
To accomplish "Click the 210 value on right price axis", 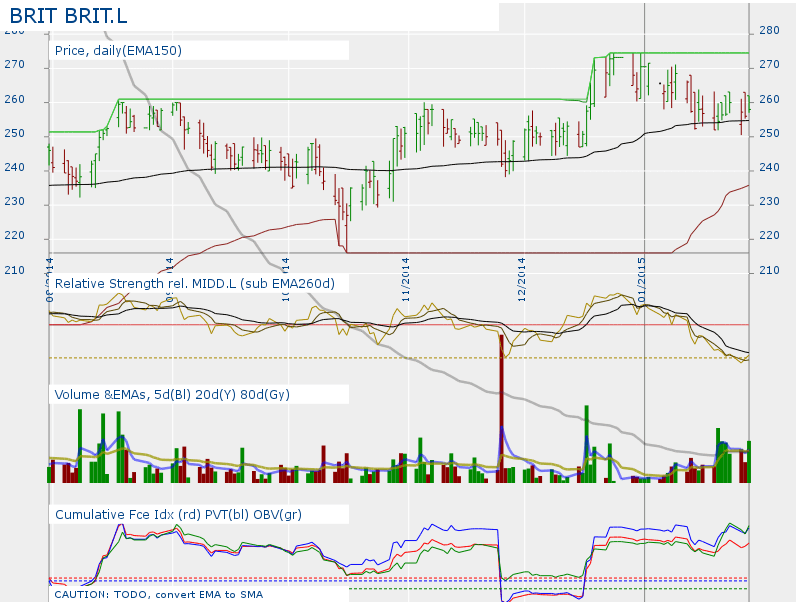I will click(769, 270).
